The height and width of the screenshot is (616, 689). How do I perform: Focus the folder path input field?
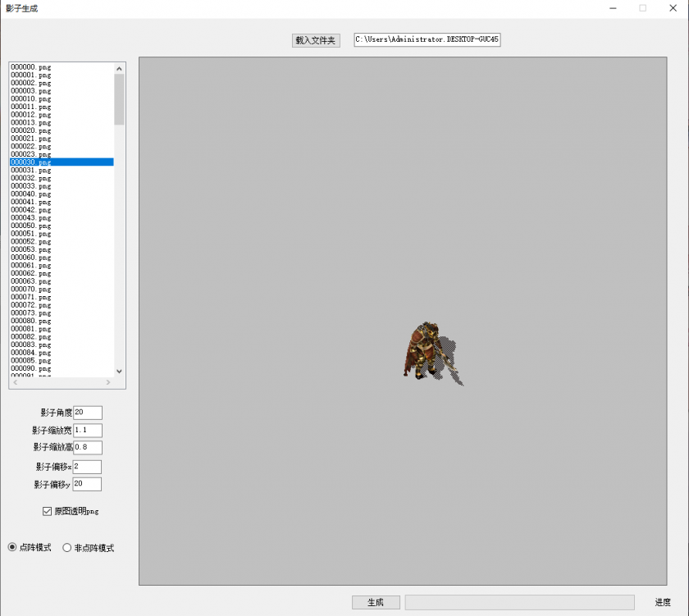point(427,39)
